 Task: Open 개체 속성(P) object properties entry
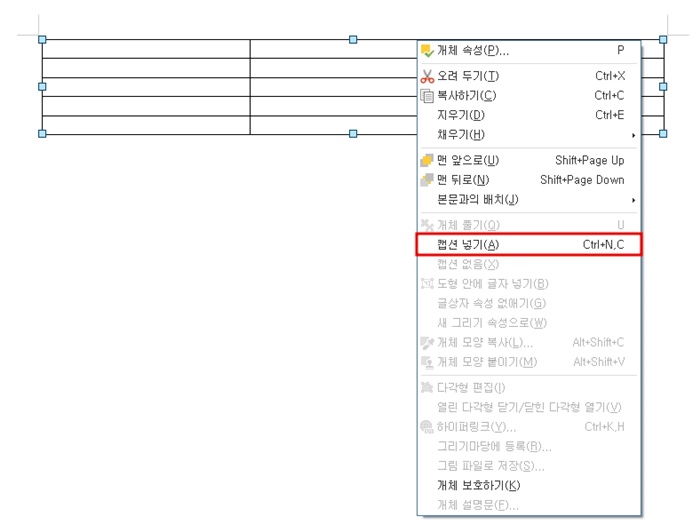(529, 51)
